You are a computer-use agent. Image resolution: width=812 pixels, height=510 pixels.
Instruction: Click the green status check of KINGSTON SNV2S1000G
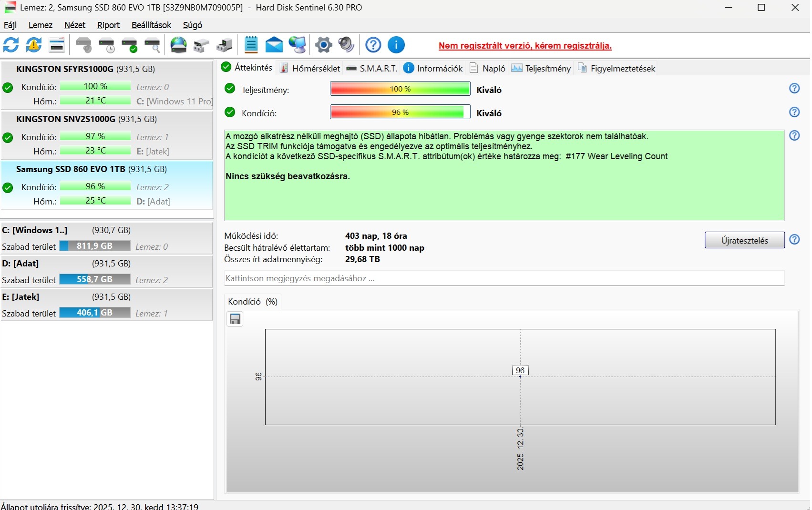coord(8,138)
